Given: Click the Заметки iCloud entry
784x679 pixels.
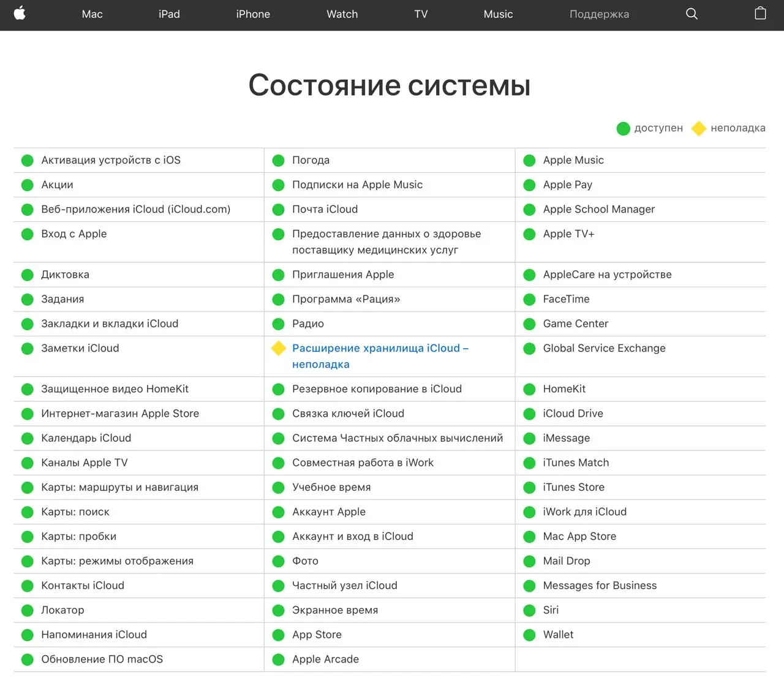Looking at the screenshot, I should tap(80, 348).
